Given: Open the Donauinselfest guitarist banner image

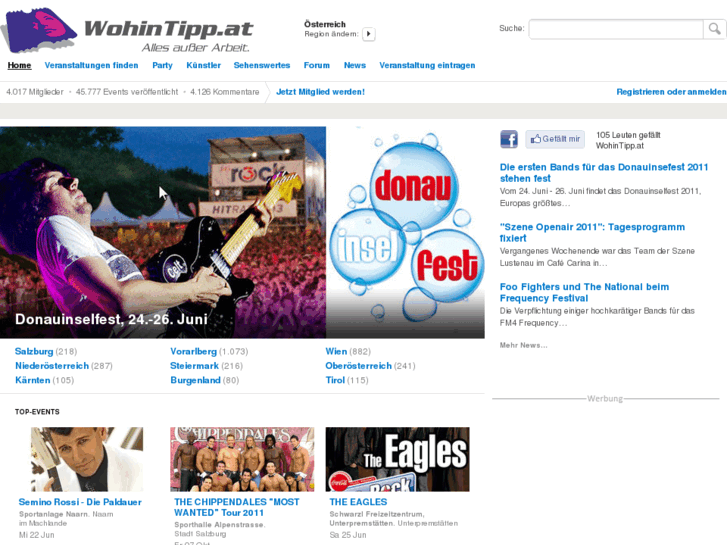Looking at the screenshot, I should point(163,232).
